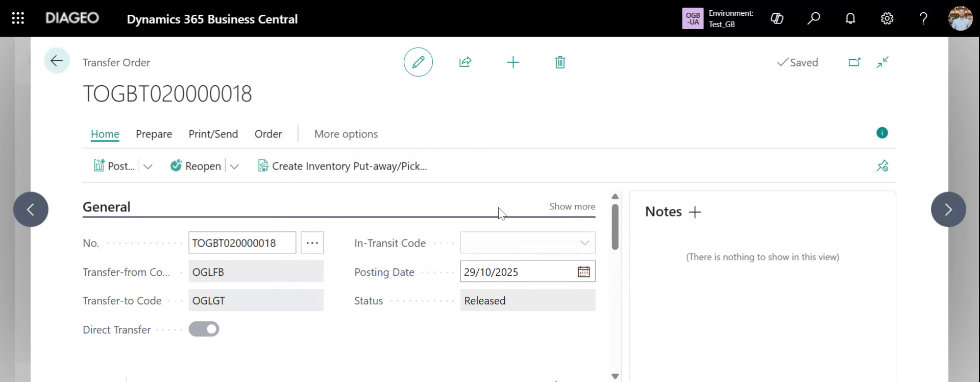Click Show more in General section
This screenshot has width=980, height=382.
(x=572, y=206)
